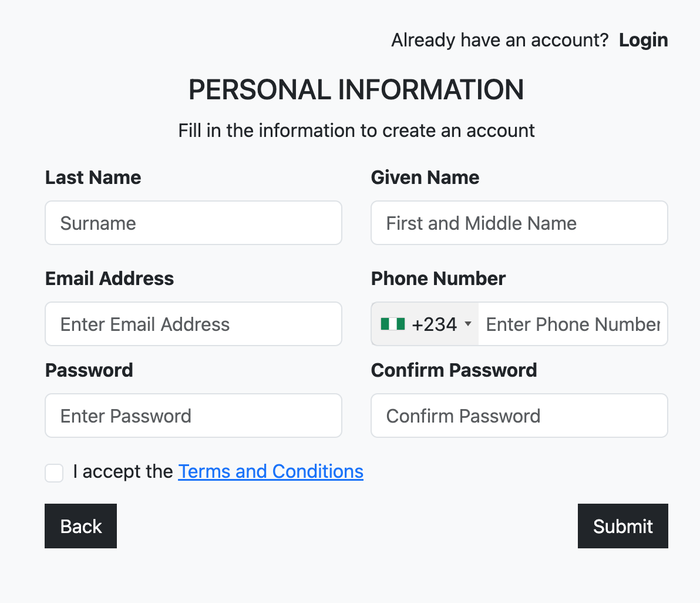The height and width of the screenshot is (603, 700).
Task: Click the bold Password label
Action: 89,370
